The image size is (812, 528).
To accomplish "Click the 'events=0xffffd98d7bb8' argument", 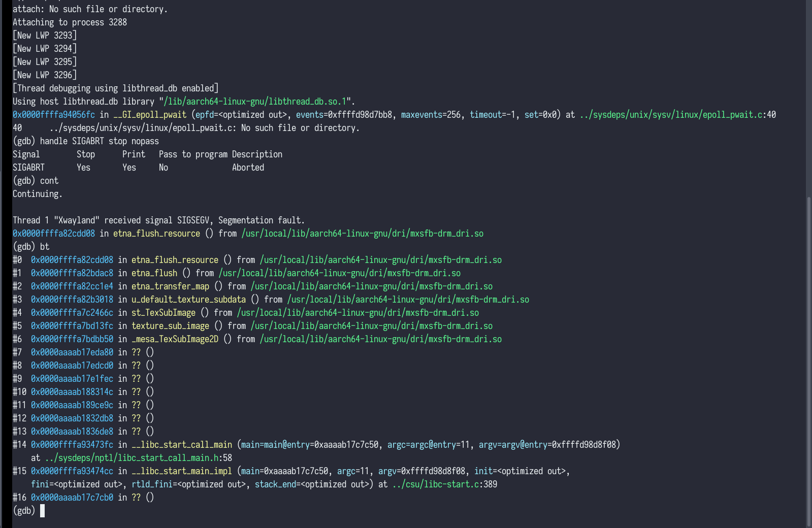I will click(x=344, y=115).
